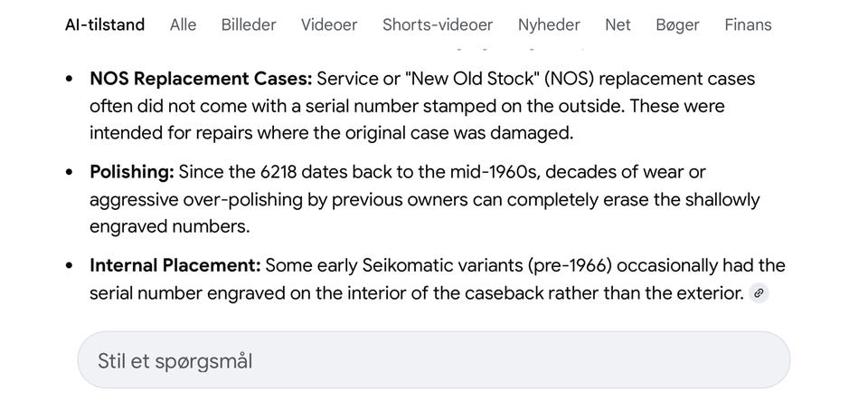Focus the "Stil et spørgsmål" input field
The width and height of the screenshot is (868, 401).
click(433, 361)
